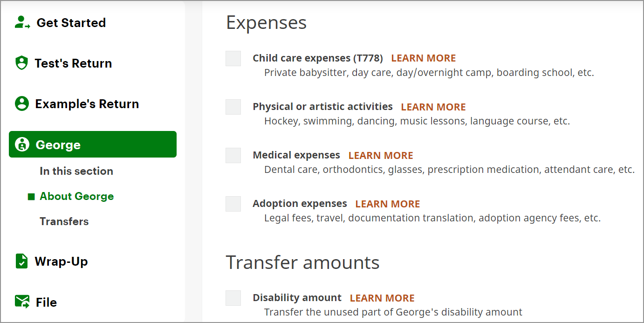Open Learn More for Child care expenses
This screenshot has height=323, width=644.
coord(423,58)
